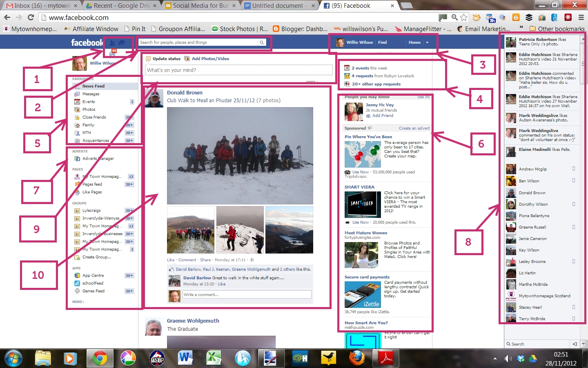Click Like under Donald Brown's photo post
This screenshot has width=588, height=368.
171,260
